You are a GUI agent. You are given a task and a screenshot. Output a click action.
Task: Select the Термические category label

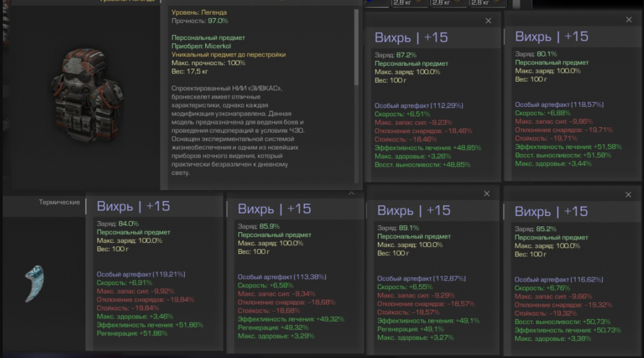pyautogui.click(x=59, y=202)
